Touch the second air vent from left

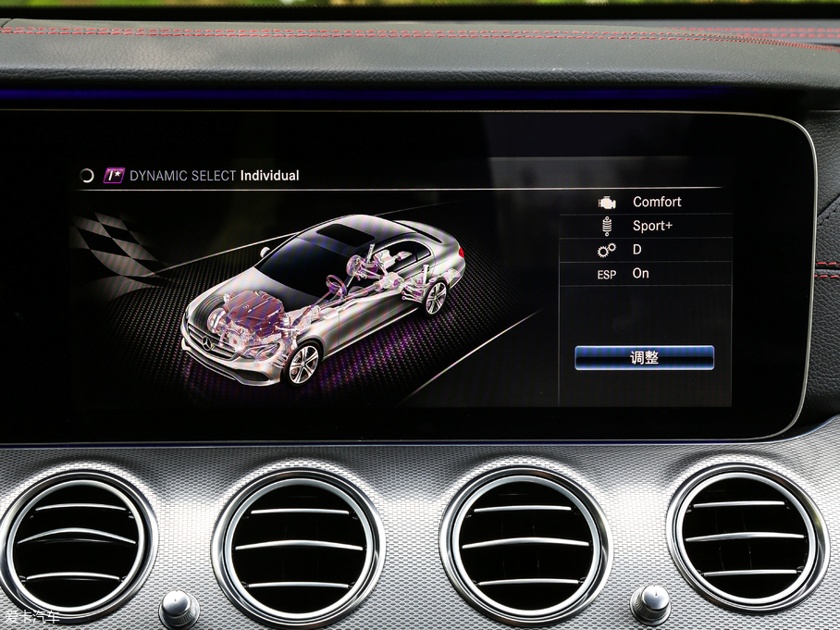point(298,547)
